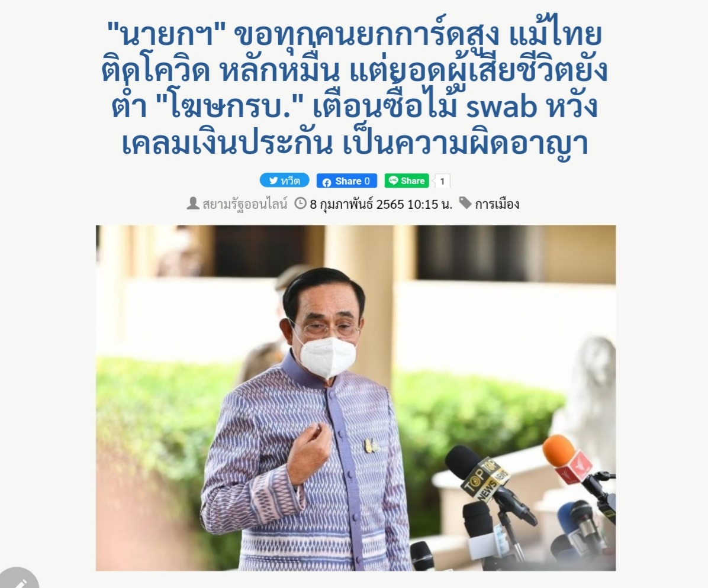Open the การเมือง category link
Screen dimensions: 708x588
497,205
